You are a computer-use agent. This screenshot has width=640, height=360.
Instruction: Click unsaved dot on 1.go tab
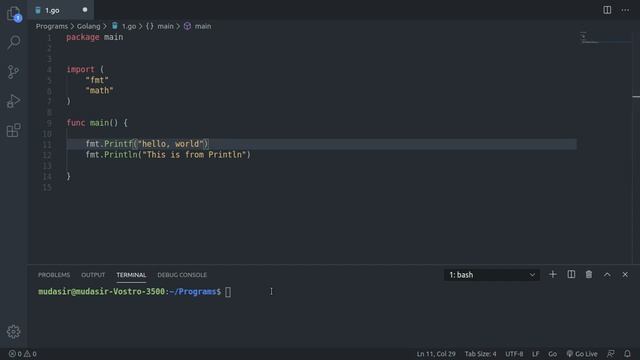click(x=85, y=10)
